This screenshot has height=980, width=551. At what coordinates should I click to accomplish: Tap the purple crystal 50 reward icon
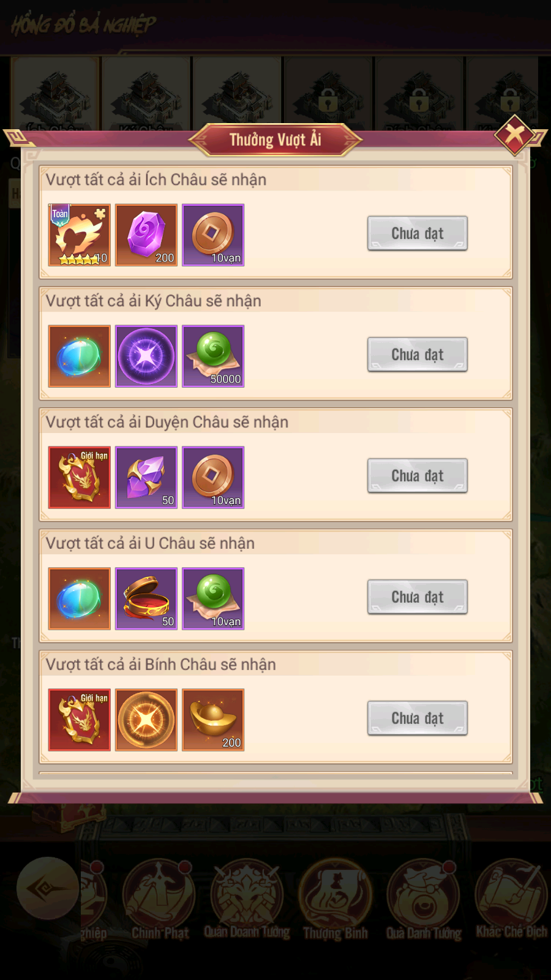[146, 477]
